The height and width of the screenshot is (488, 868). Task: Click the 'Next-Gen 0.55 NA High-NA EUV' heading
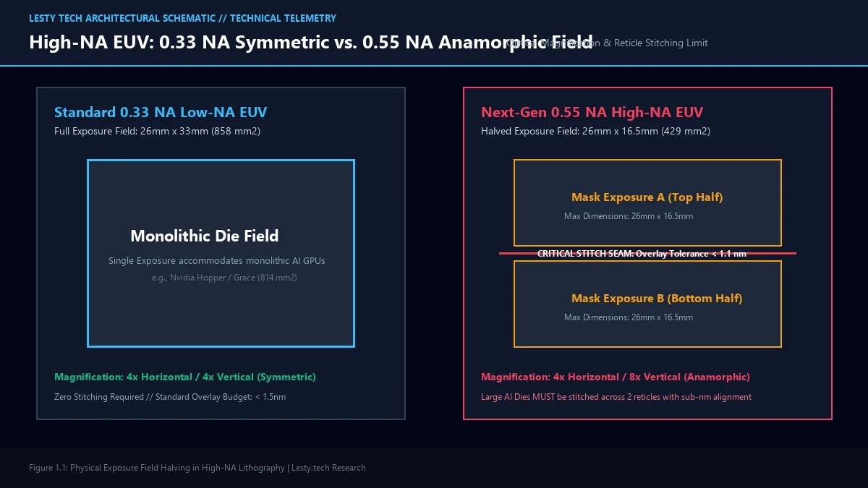pyautogui.click(x=592, y=112)
